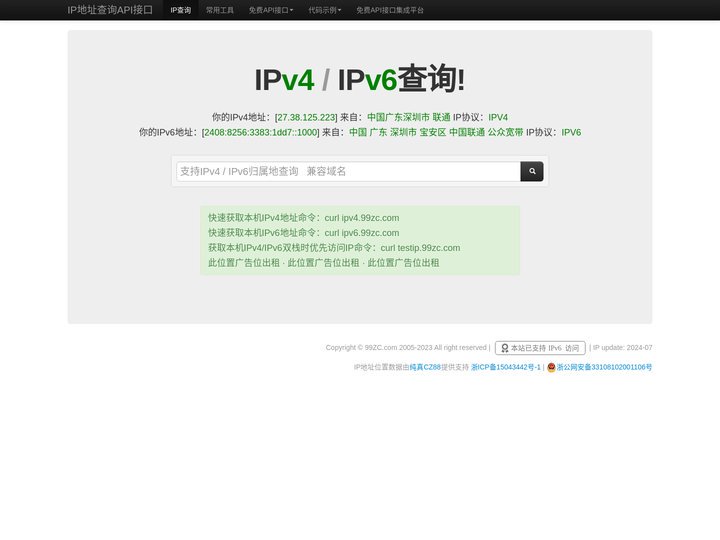720x540 pixels.
Task: Click the 此位置广告位出租 ad line
Action: pos(324,263)
